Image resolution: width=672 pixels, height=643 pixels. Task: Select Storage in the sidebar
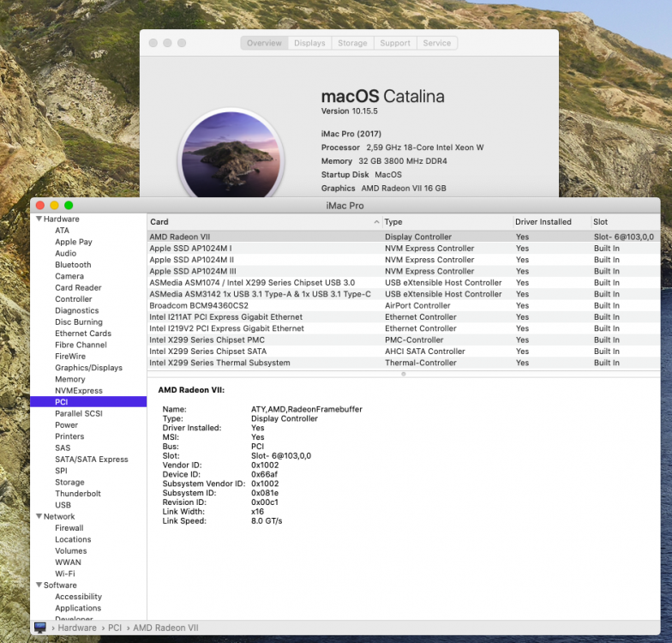tap(69, 482)
